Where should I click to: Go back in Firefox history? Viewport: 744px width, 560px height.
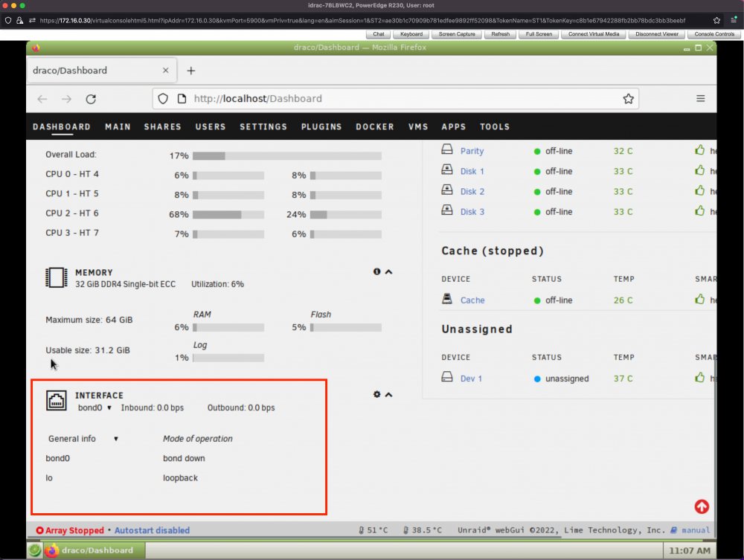coord(42,99)
